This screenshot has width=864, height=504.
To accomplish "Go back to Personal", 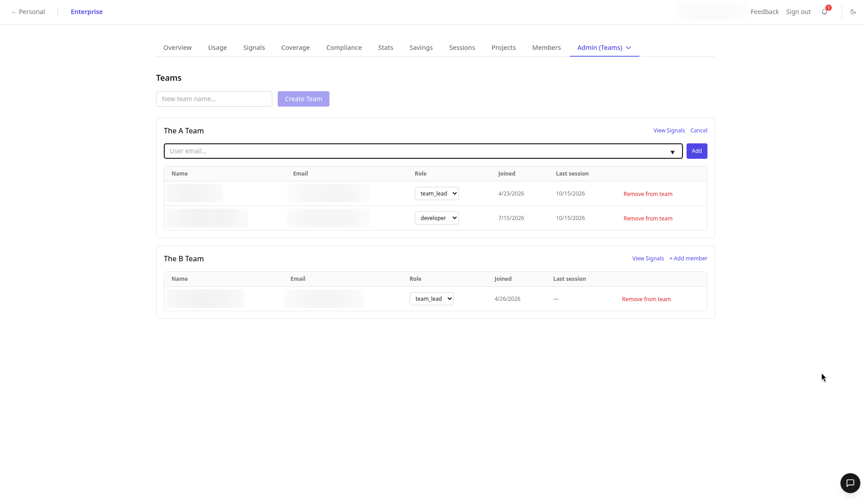I will (x=28, y=12).
